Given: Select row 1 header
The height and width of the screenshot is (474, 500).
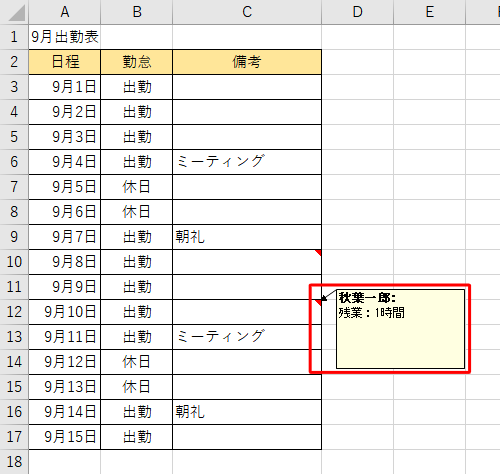Looking at the screenshot, I should (x=14, y=37).
